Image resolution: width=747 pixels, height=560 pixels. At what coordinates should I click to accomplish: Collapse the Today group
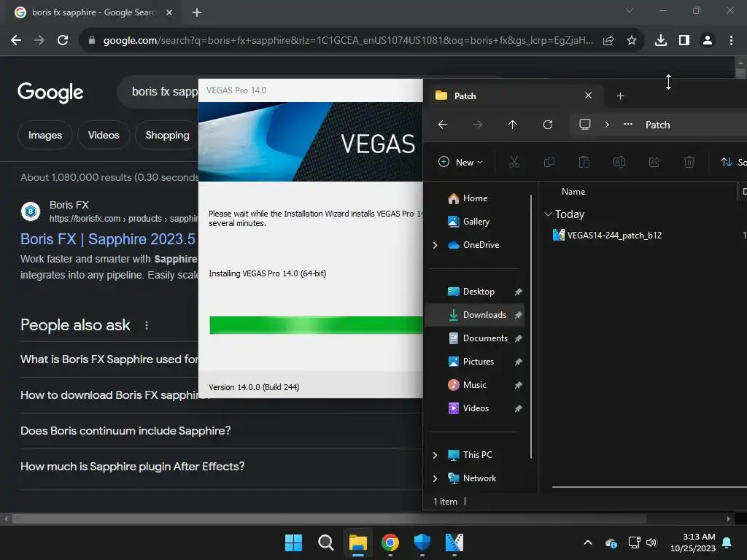coord(549,214)
